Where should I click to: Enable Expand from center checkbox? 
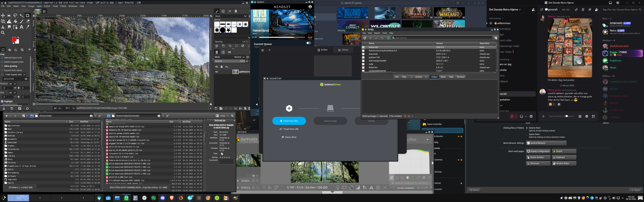pyautogui.click(x=2, y=70)
